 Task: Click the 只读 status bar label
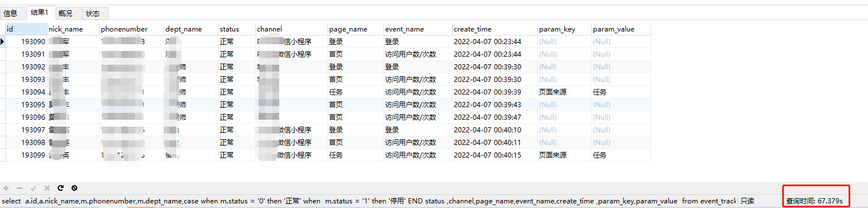click(747, 201)
